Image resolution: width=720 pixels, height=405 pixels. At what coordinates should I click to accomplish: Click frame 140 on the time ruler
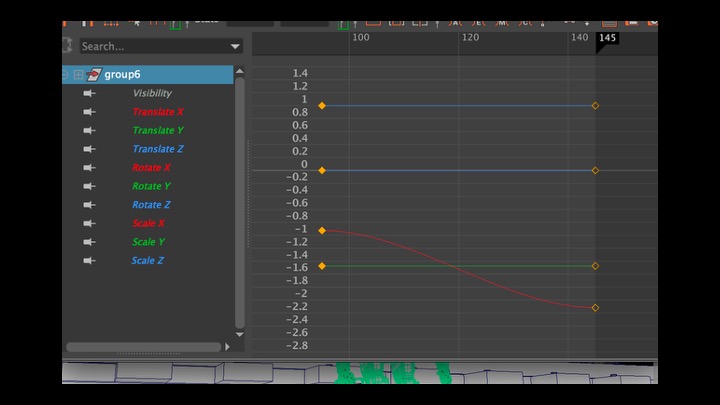pos(579,37)
